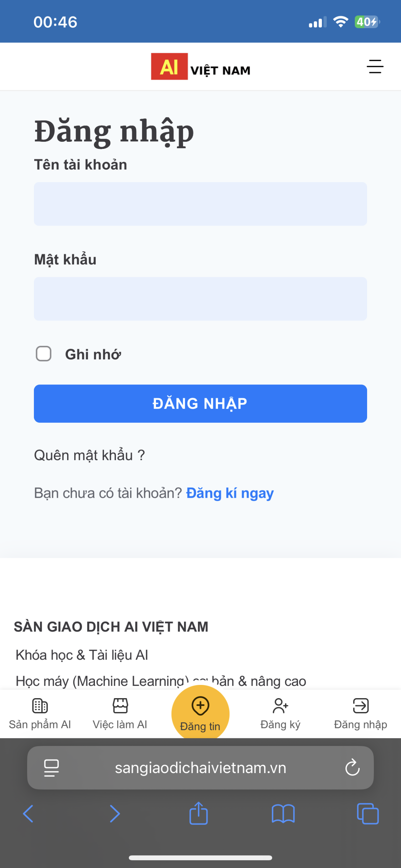The width and height of the screenshot is (401, 868).
Task: Open Việc làm AI tab
Action: [x=120, y=713]
